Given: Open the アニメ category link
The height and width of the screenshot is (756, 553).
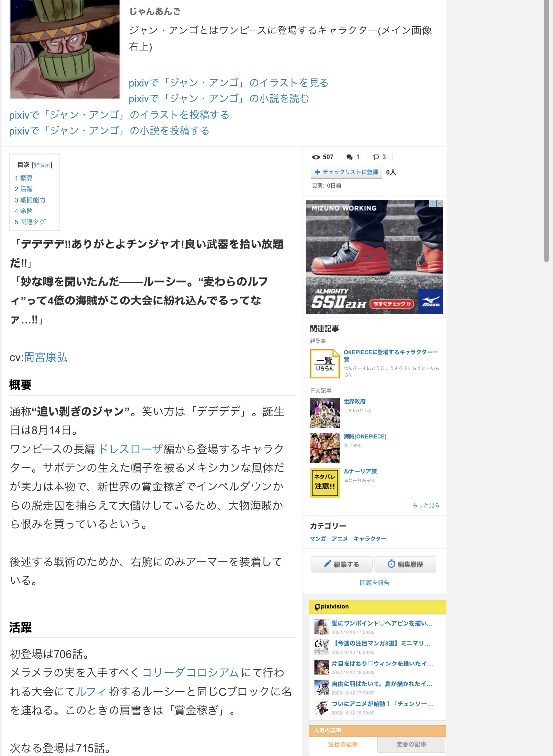Looking at the screenshot, I should pos(340,539).
